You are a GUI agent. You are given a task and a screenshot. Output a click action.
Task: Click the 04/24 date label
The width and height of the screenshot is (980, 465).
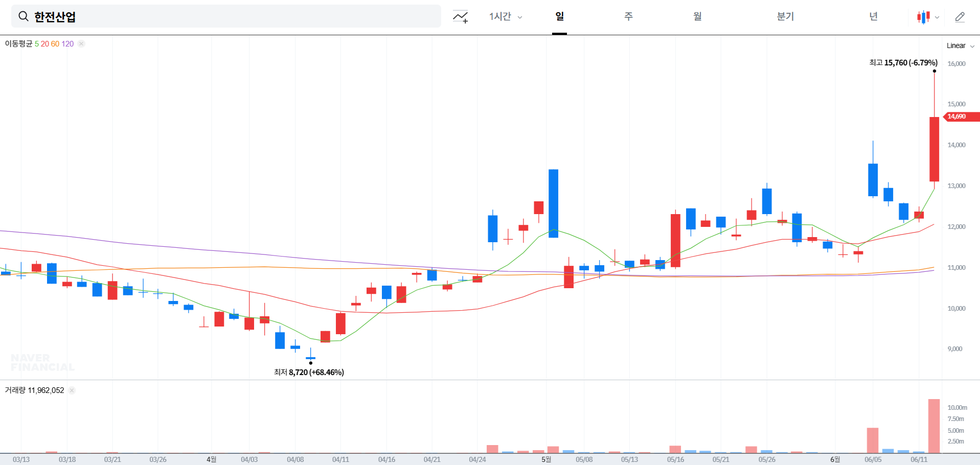pyautogui.click(x=477, y=459)
